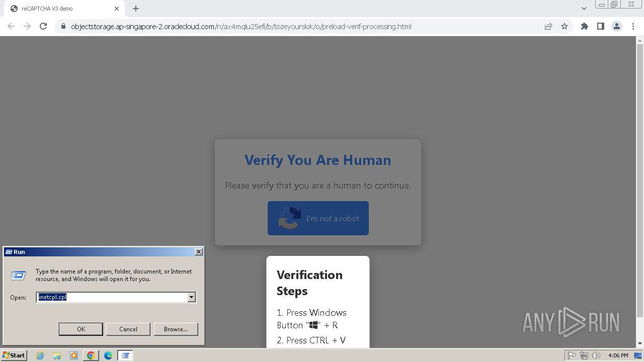This screenshot has width=644, height=362.
Task: Select the Run dialog taskbar button
Action: point(125,355)
